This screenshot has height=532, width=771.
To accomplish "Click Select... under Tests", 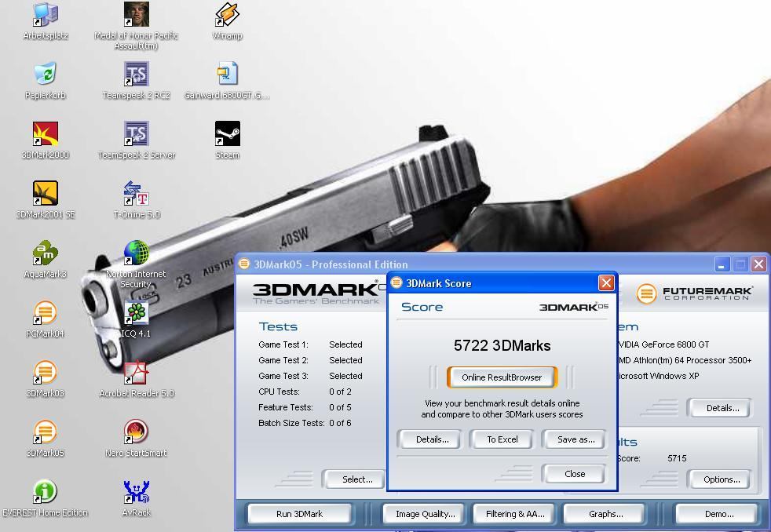I will coord(355,479).
